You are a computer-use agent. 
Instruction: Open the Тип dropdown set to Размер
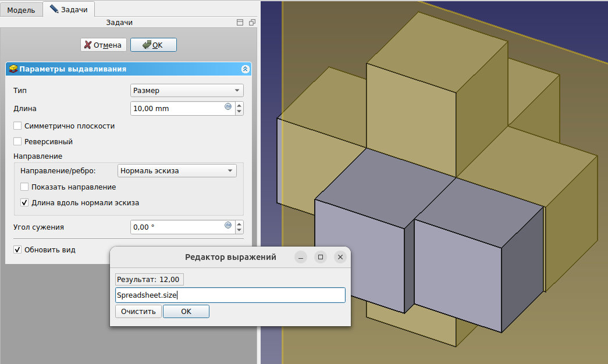pyautogui.click(x=187, y=90)
